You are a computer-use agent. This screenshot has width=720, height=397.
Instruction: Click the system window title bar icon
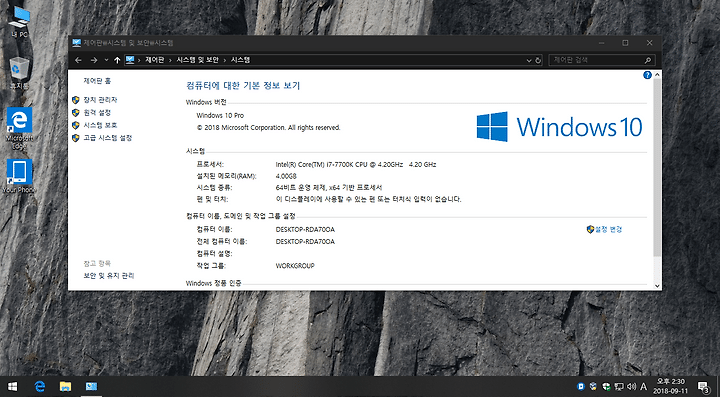click(76, 43)
